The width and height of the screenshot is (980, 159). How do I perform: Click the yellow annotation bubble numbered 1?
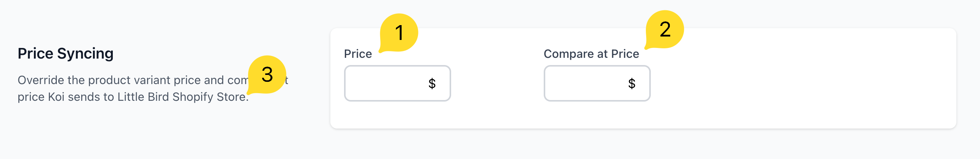point(399,33)
